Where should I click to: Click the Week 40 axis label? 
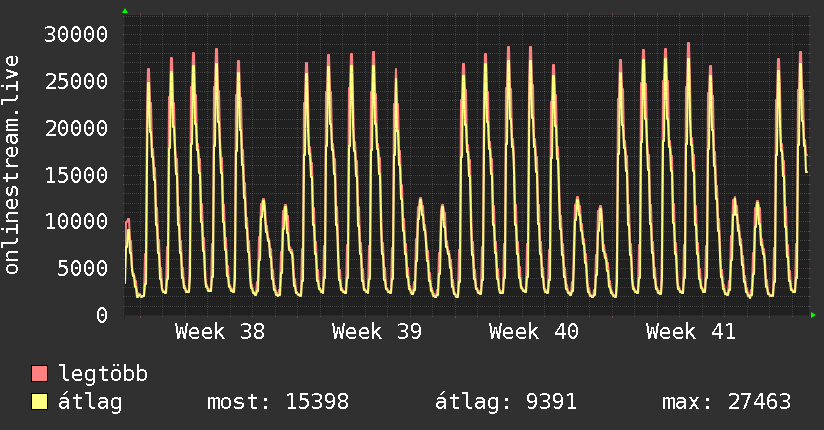[534, 332]
